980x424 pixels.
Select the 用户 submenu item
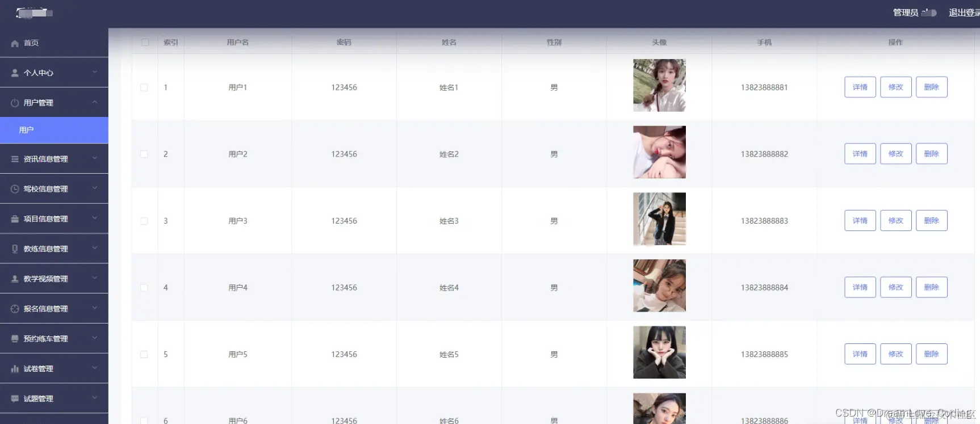pos(54,130)
